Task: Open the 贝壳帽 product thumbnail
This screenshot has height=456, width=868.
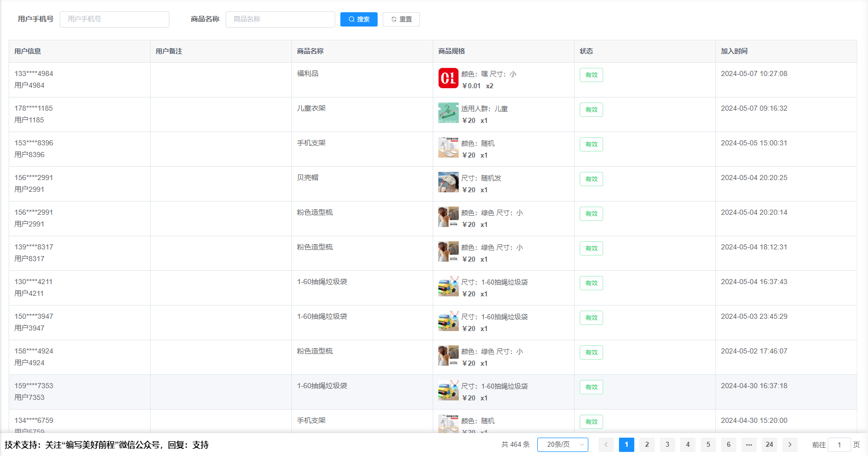Action: coord(448,182)
